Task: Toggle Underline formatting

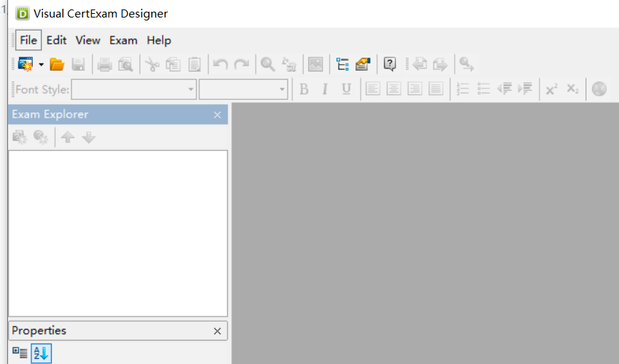Action: tap(346, 89)
